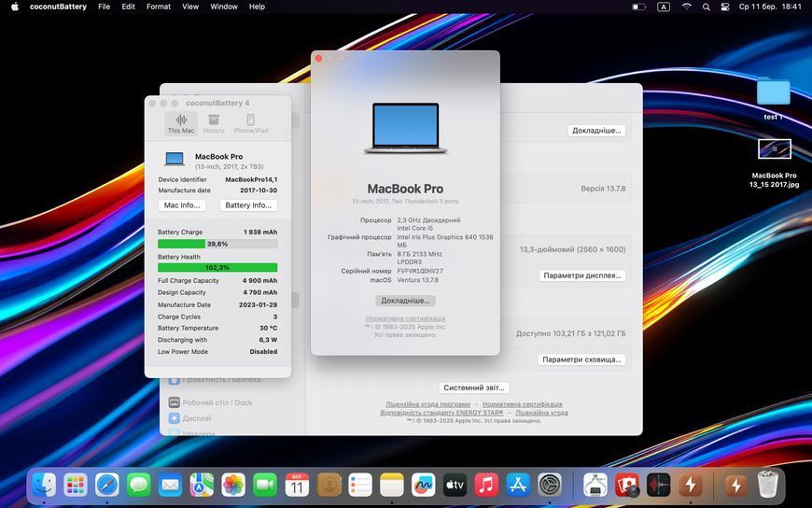Screen dimensions: 812x508
Task: Click the Battery Health 102,3% bar
Action: point(217,267)
